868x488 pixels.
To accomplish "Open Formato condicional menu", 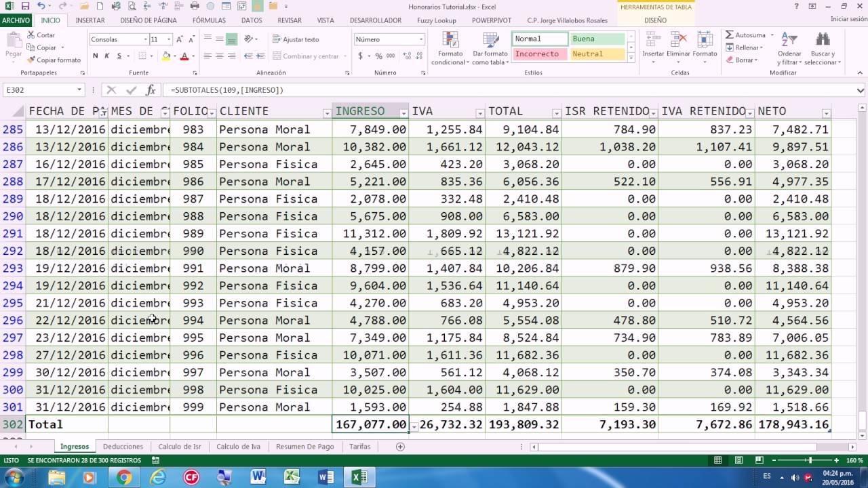I will 450,48.
